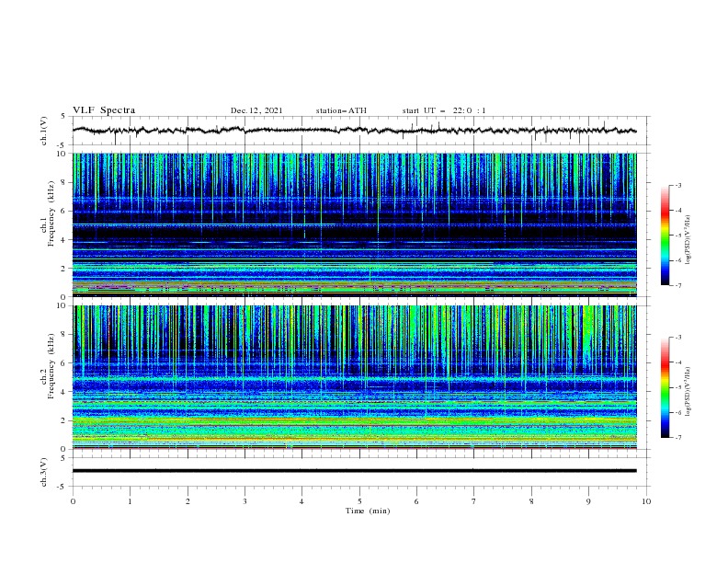Click time axis tick label "4"
This screenshot has height=563, width=728.
coord(301,501)
